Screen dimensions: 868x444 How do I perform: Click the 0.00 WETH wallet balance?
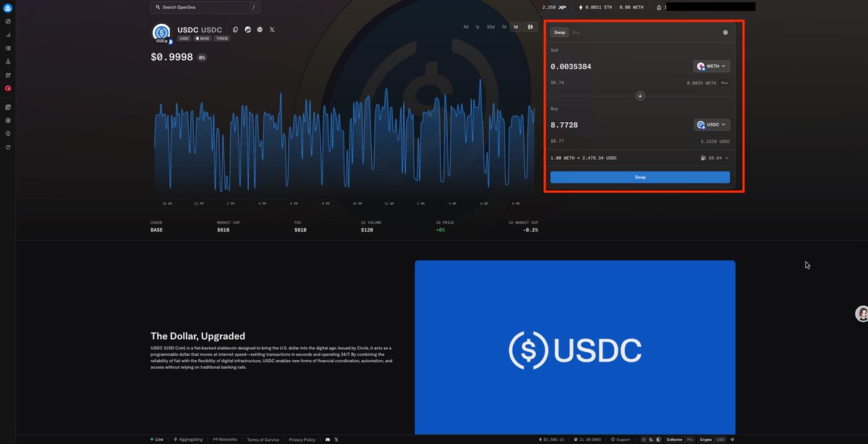point(632,7)
